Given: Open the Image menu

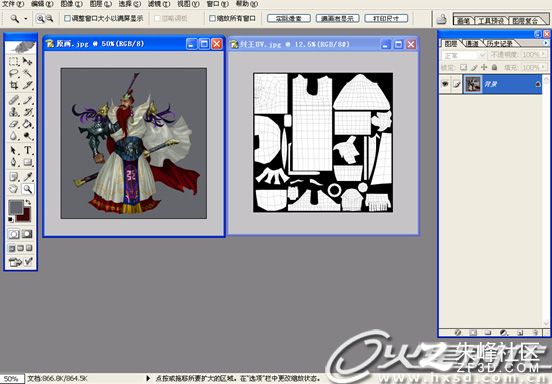Looking at the screenshot, I should pyautogui.click(x=71, y=4).
